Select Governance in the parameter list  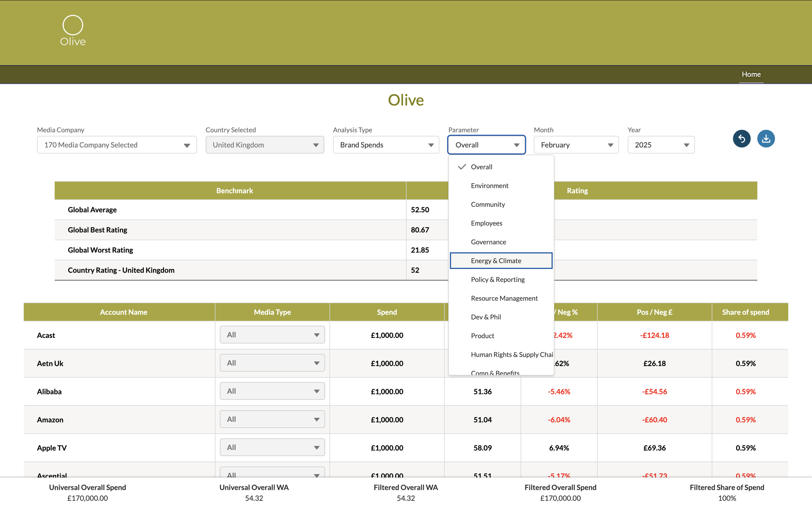(488, 242)
